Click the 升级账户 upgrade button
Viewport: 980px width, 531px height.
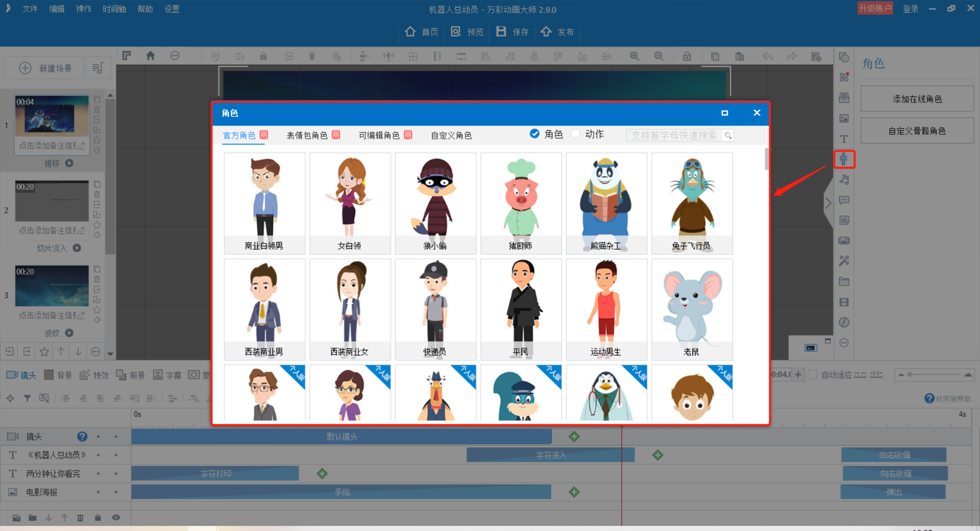(875, 9)
